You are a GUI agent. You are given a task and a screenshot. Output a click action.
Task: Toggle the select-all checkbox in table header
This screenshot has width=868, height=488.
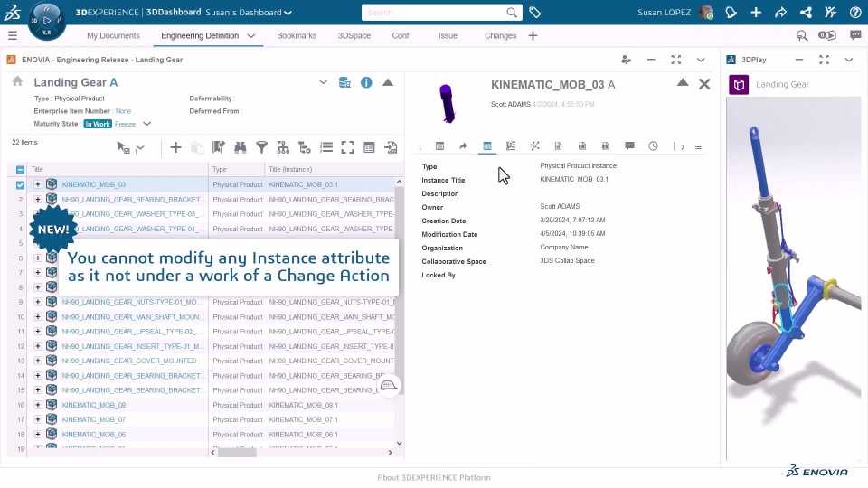20,170
